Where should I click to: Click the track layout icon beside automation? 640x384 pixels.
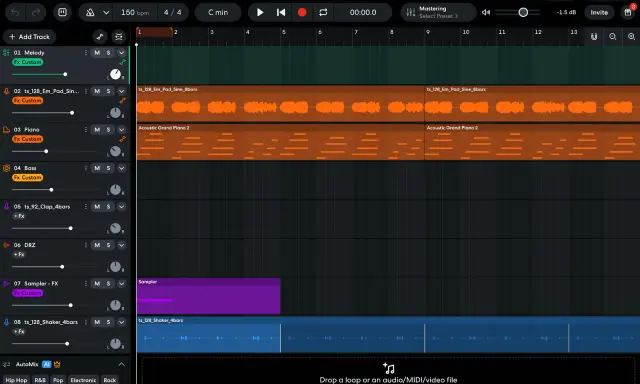point(119,37)
